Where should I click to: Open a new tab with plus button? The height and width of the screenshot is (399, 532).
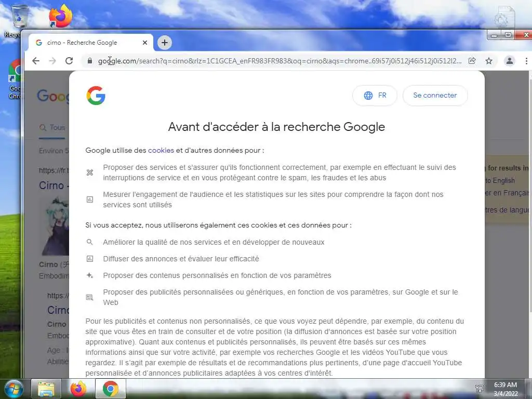[165, 43]
